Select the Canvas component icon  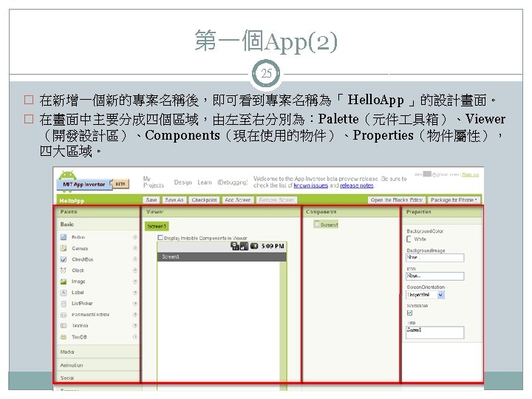64,248
